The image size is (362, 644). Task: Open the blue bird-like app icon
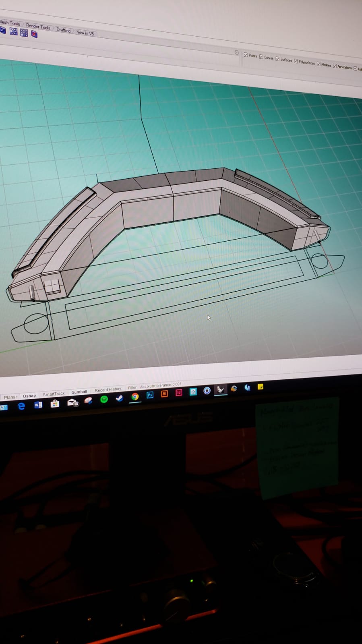click(247, 387)
